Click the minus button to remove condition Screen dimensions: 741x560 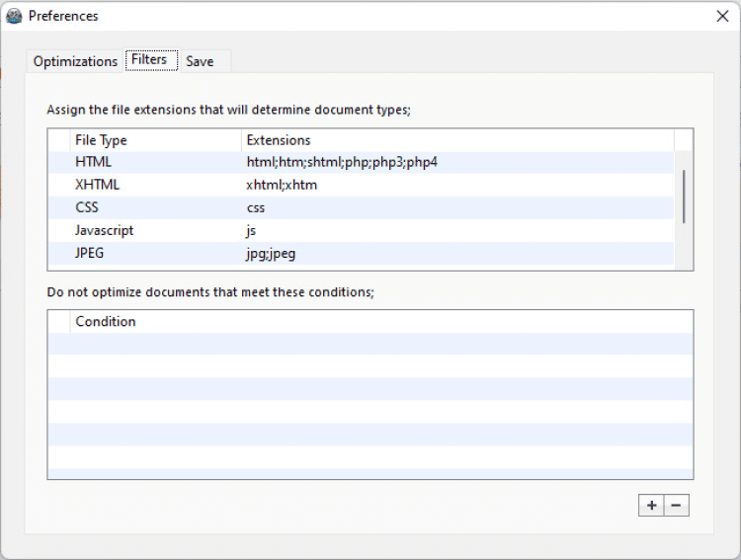(676, 505)
